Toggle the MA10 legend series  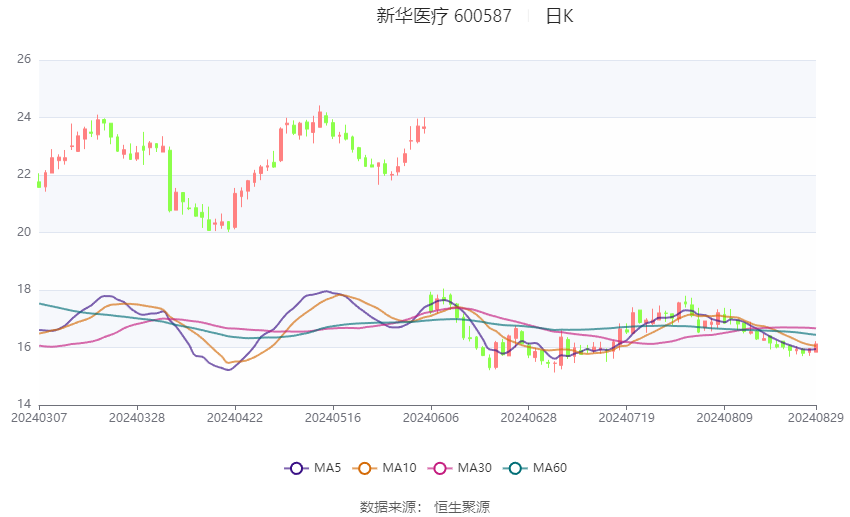click(x=384, y=468)
